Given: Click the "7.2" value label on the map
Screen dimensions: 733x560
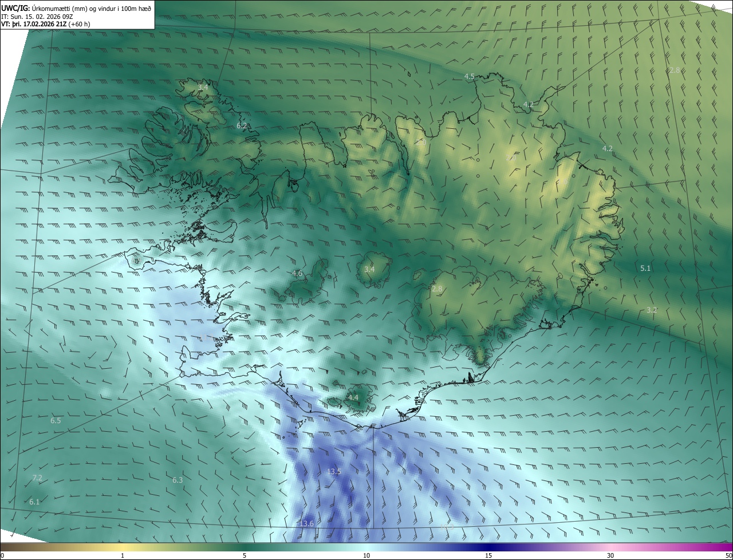Looking at the screenshot, I should [37, 478].
